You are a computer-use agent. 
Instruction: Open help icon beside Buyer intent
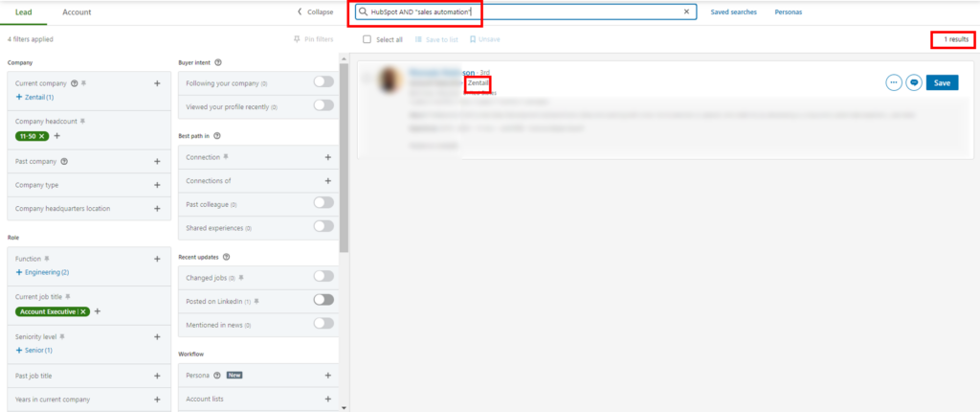coord(218,62)
